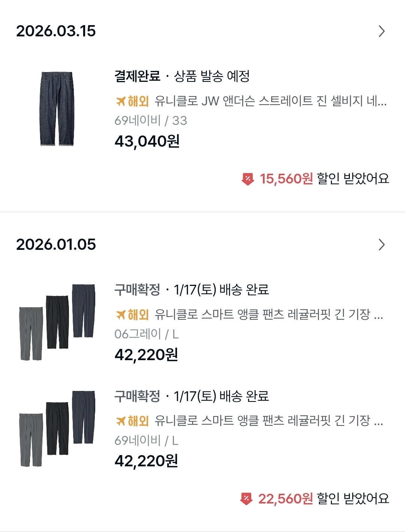The height and width of the screenshot is (532, 405).
Task: Click the 15,560원 할인 받았어요 text
Action: click(x=324, y=179)
